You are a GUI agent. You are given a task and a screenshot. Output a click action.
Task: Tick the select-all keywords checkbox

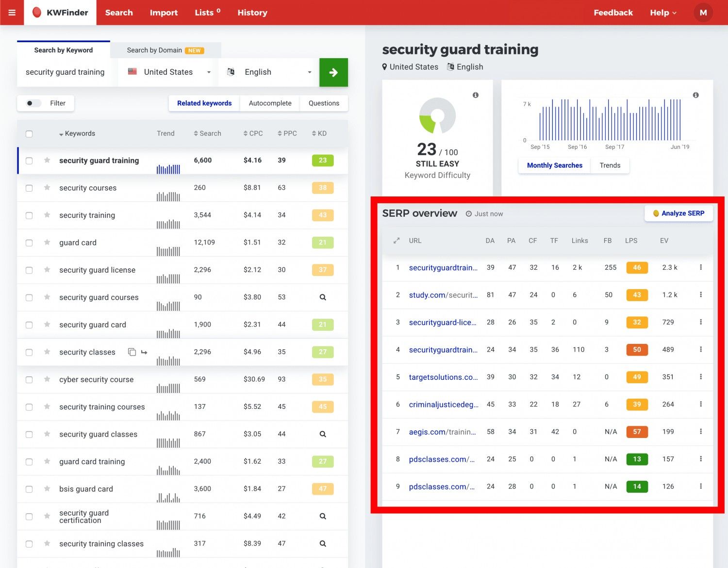pos(29,134)
